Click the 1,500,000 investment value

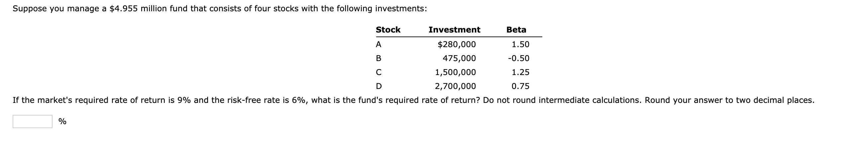tap(455, 72)
